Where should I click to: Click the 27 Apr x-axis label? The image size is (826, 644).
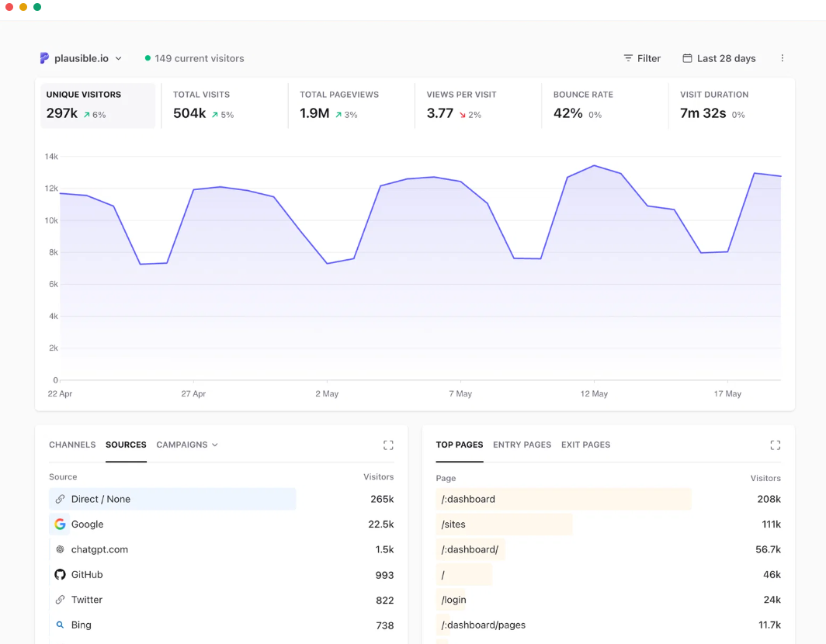point(193,394)
